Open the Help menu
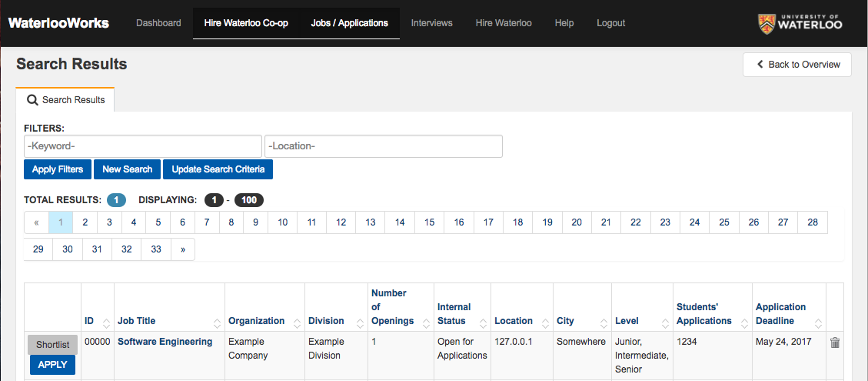The width and height of the screenshot is (868, 381). 564,23
